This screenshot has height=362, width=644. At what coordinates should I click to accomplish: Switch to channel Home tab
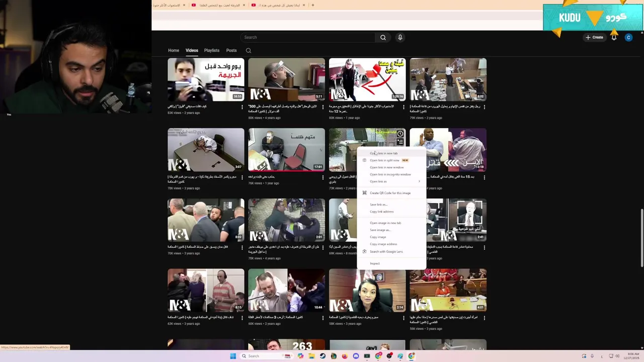[x=174, y=50]
